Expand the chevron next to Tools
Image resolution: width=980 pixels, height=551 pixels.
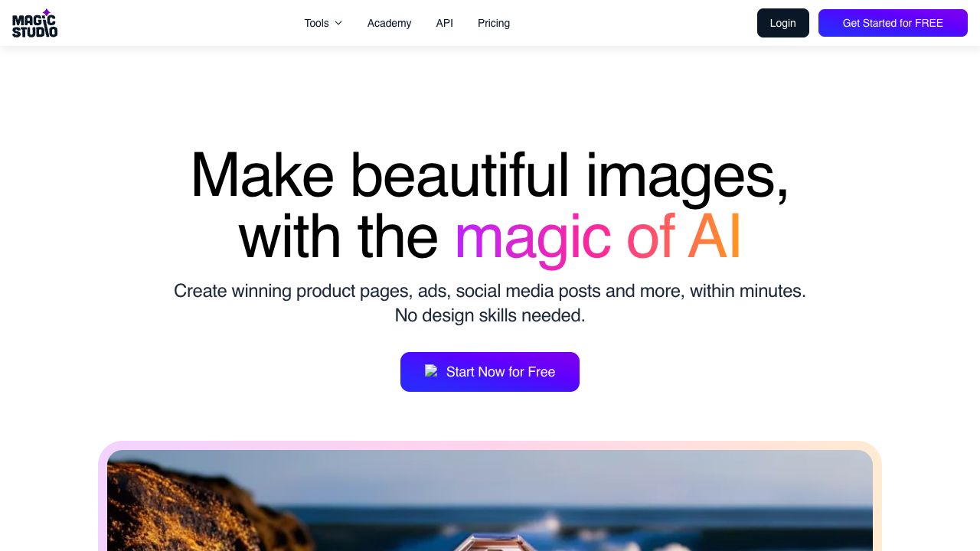[338, 23]
